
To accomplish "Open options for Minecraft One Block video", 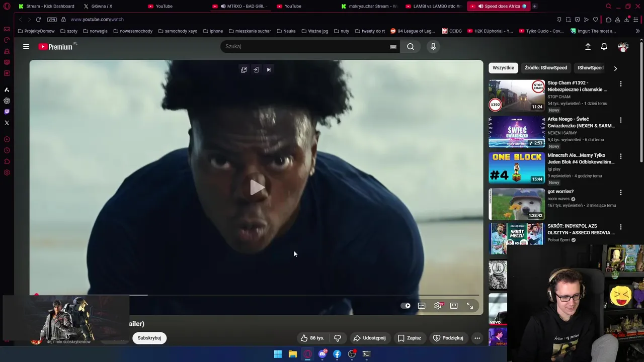I will click(620, 156).
